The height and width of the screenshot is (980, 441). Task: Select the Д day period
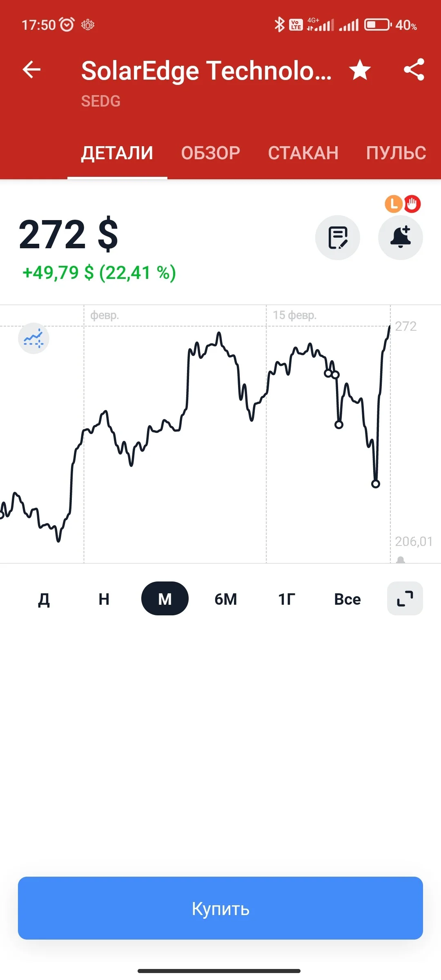coord(44,599)
